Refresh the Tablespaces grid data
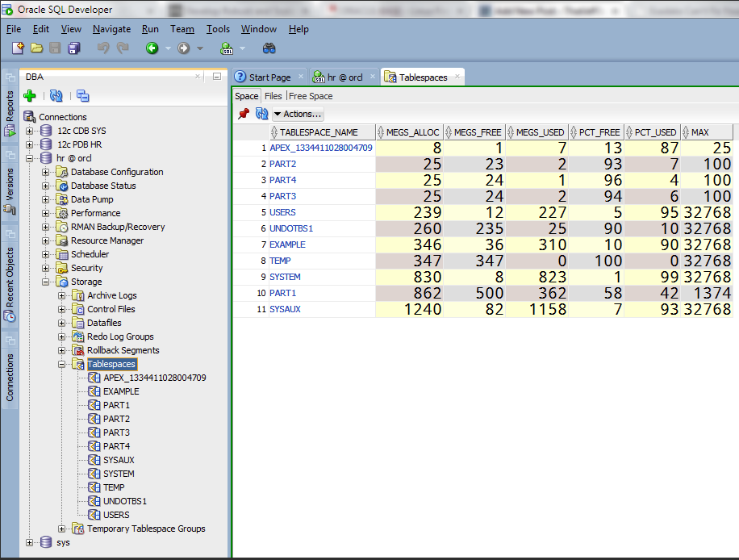739x560 pixels. point(261,114)
